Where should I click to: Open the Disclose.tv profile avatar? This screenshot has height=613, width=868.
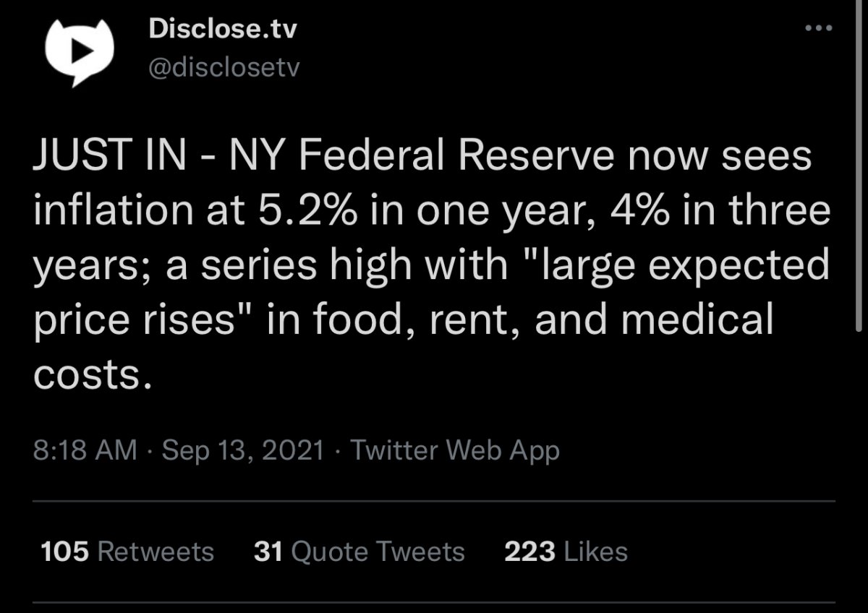[x=80, y=51]
